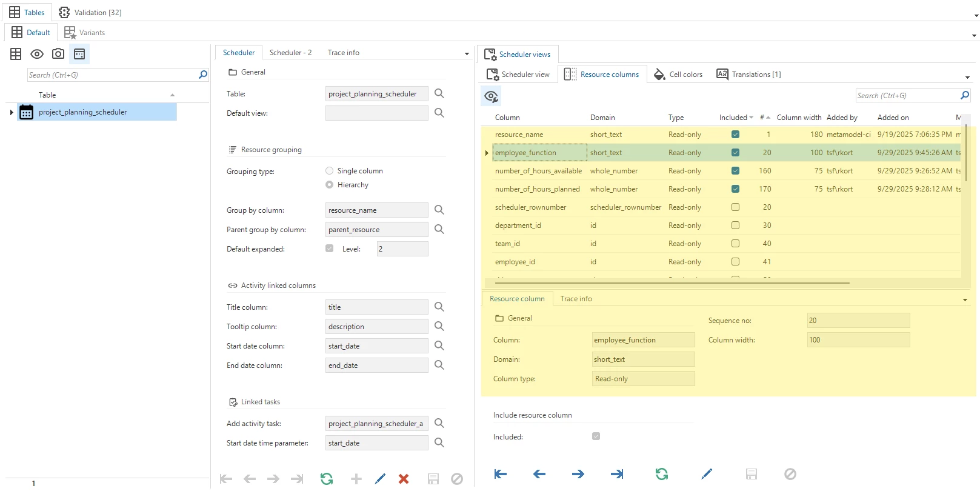Viewport: 980px width, 494px height.
Task: Click the add plus icon in Scheduler toolbar
Action: (x=356, y=479)
